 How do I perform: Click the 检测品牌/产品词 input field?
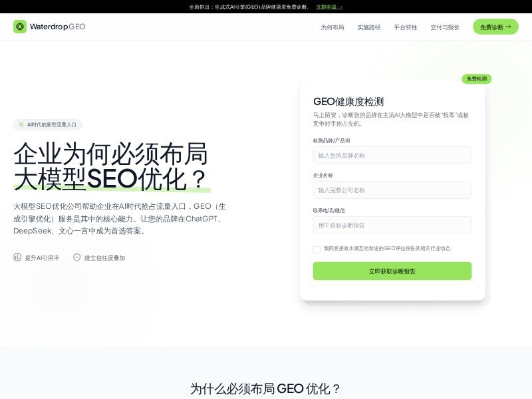392,155
